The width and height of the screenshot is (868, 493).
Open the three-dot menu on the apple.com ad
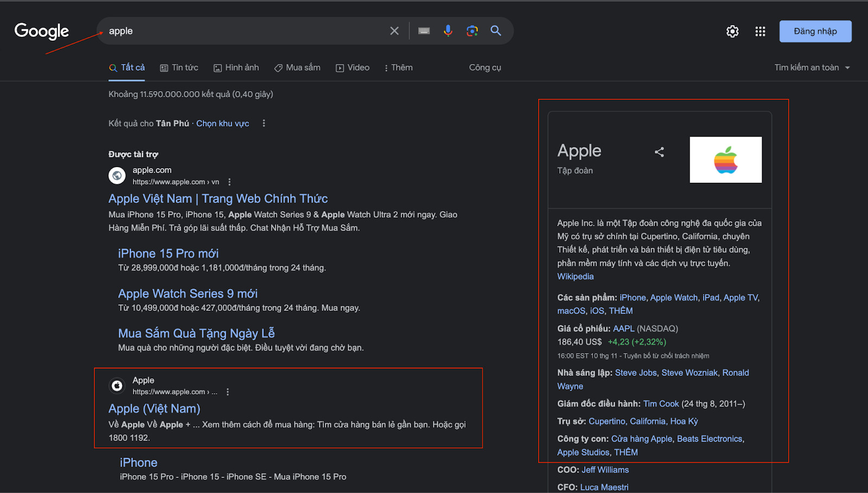[229, 182]
